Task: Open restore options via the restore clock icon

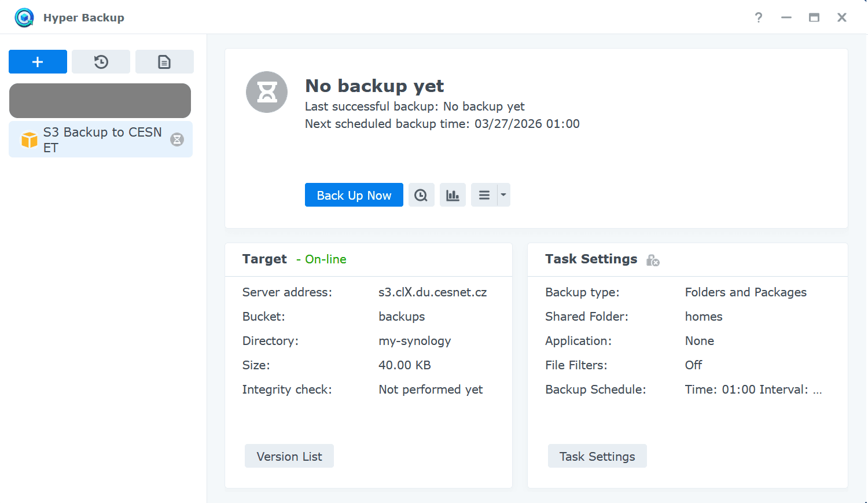Action: click(x=101, y=61)
